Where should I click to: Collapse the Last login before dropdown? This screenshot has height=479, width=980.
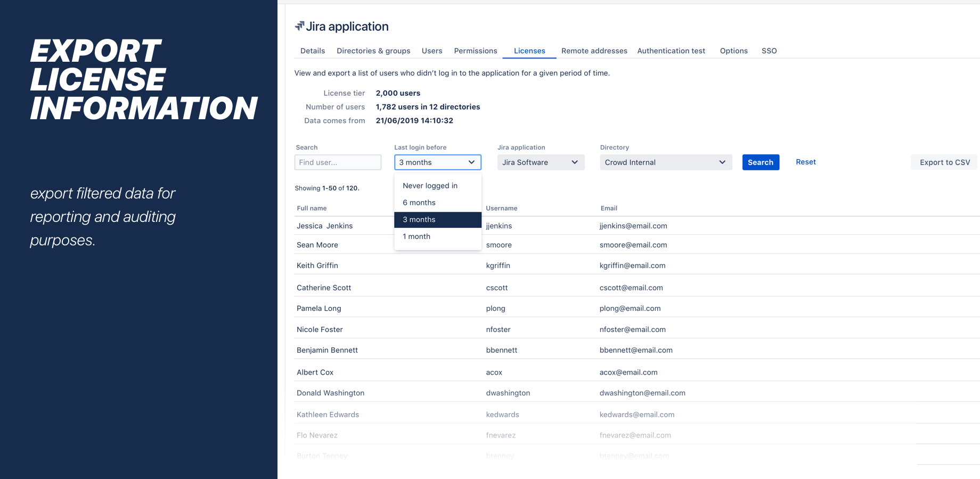(x=438, y=162)
